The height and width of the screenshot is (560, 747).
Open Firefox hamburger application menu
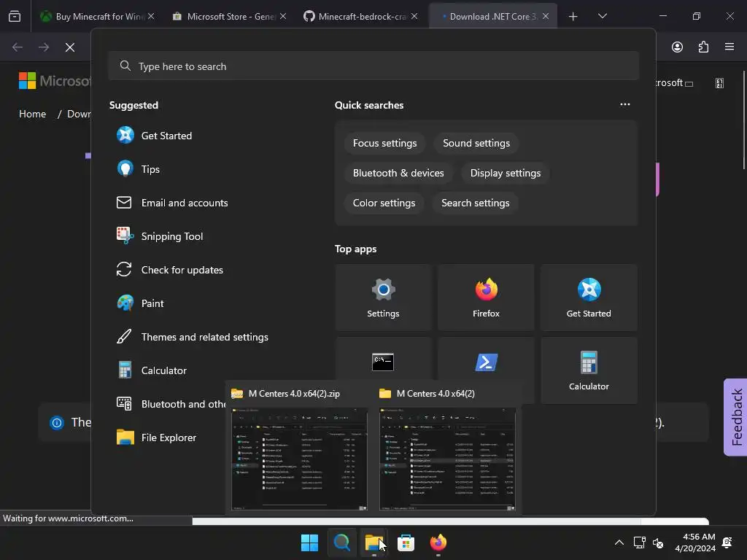[x=729, y=47]
